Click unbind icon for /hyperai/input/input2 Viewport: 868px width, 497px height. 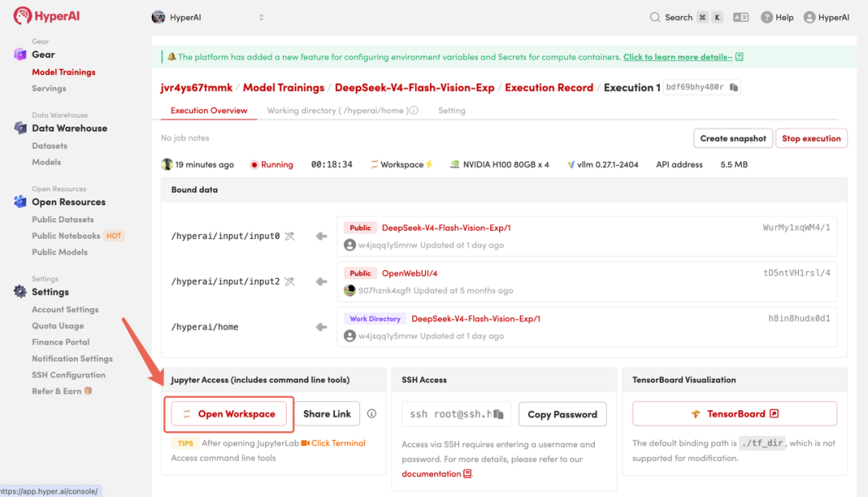point(289,281)
